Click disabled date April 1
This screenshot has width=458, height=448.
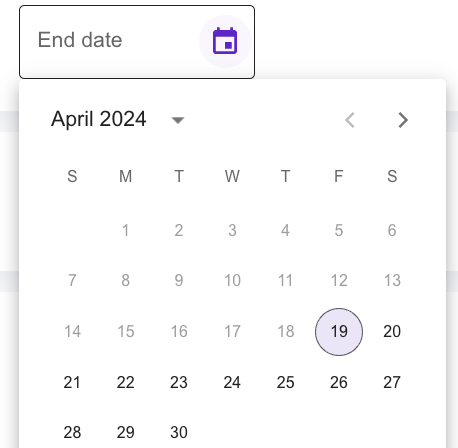pos(125,230)
